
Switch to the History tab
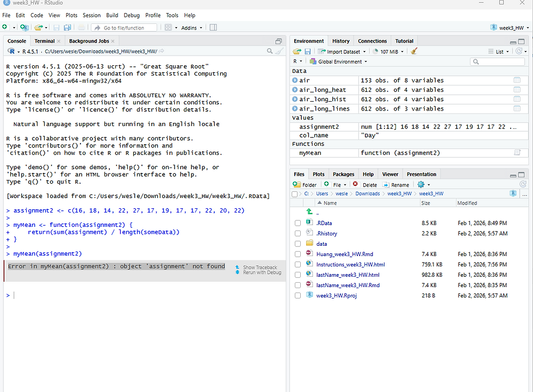340,41
